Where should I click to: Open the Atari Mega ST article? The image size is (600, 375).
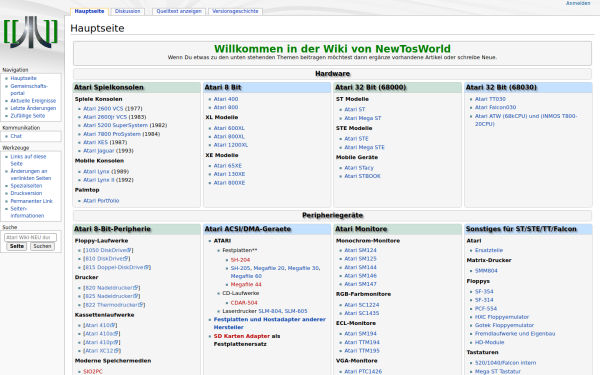click(x=363, y=118)
